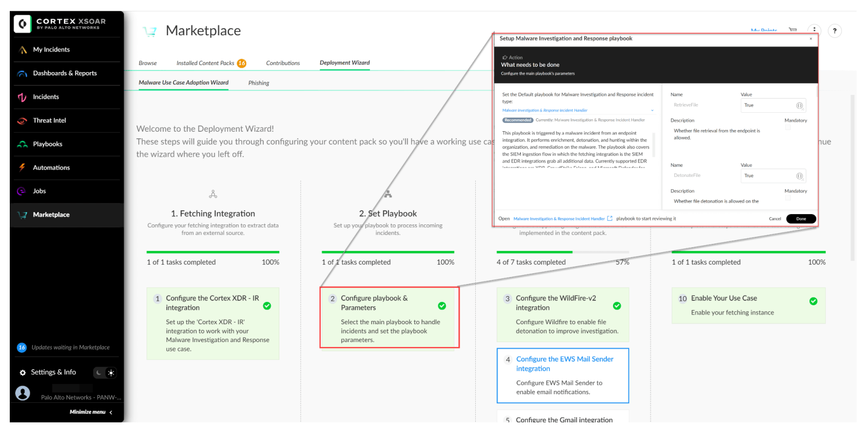Click the RetrieveFile value input field
Viewport: 868px width, 437px height.
click(768, 105)
